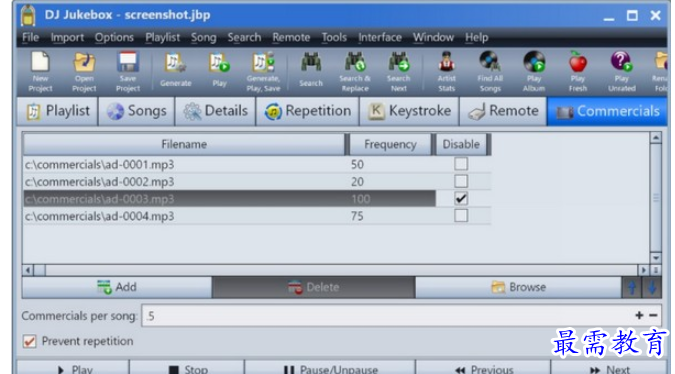675x374 pixels.
Task: Click the Play Unrated question-mark icon
Action: pyautogui.click(x=622, y=71)
